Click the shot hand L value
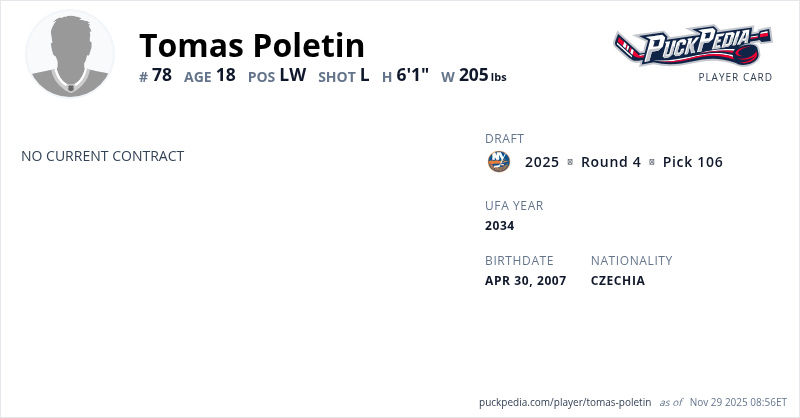Viewport: 800px width, 418px height. (x=365, y=75)
